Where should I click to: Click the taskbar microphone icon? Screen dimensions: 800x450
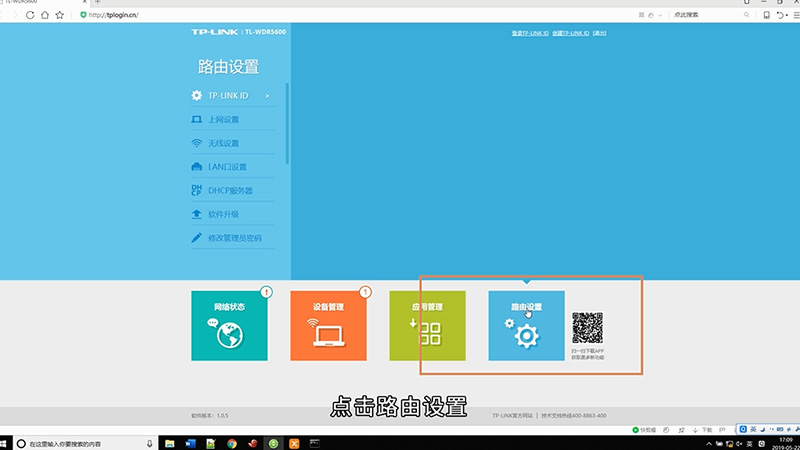coord(149,443)
